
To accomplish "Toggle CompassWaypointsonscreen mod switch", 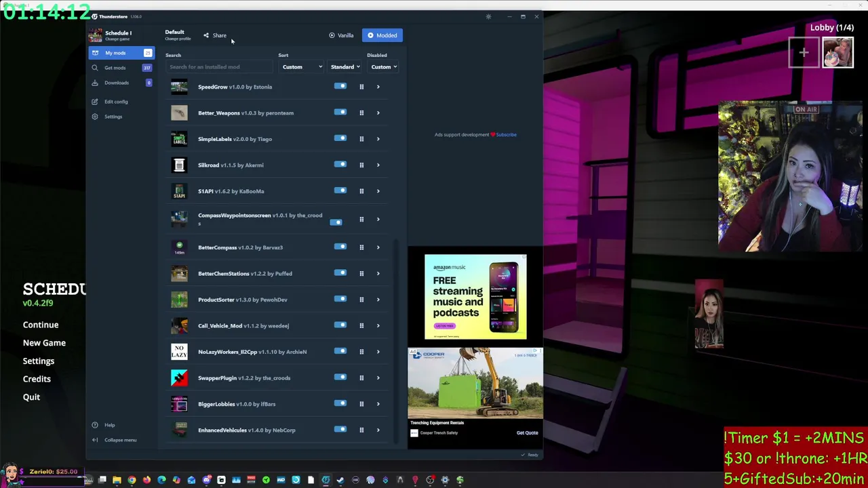I will [x=336, y=222].
